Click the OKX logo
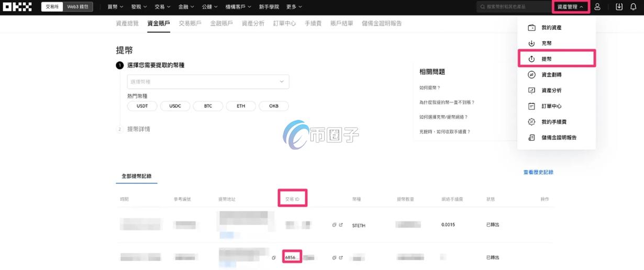Screen dimensions: 644x270 pyautogui.click(x=18, y=7)
